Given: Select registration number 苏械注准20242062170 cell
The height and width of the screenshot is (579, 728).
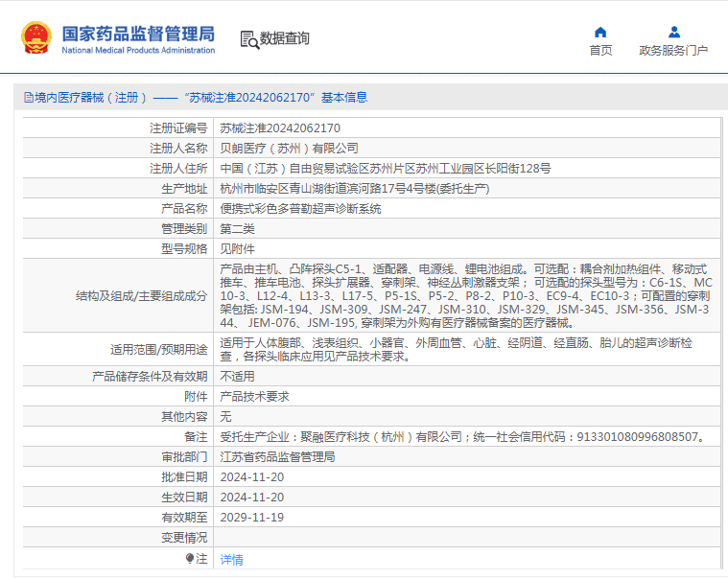Looking at the screenshot, I should [x=280, y=128].
